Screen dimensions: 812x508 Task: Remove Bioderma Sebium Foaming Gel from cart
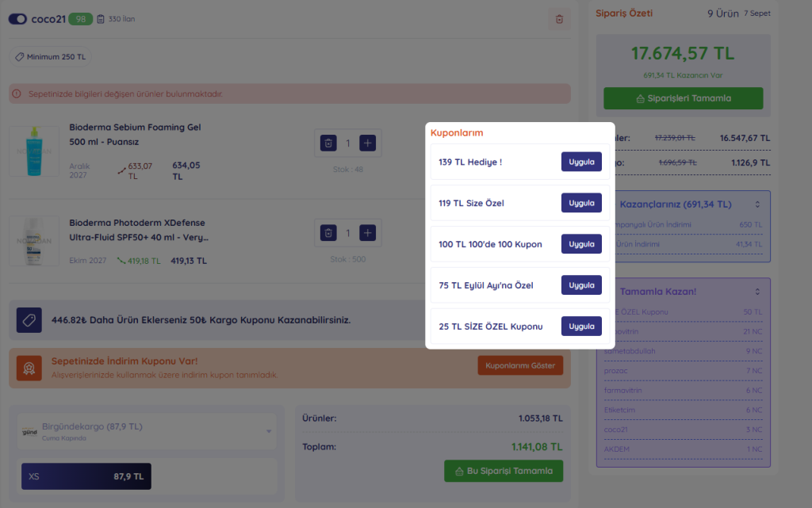coord(328,143)
